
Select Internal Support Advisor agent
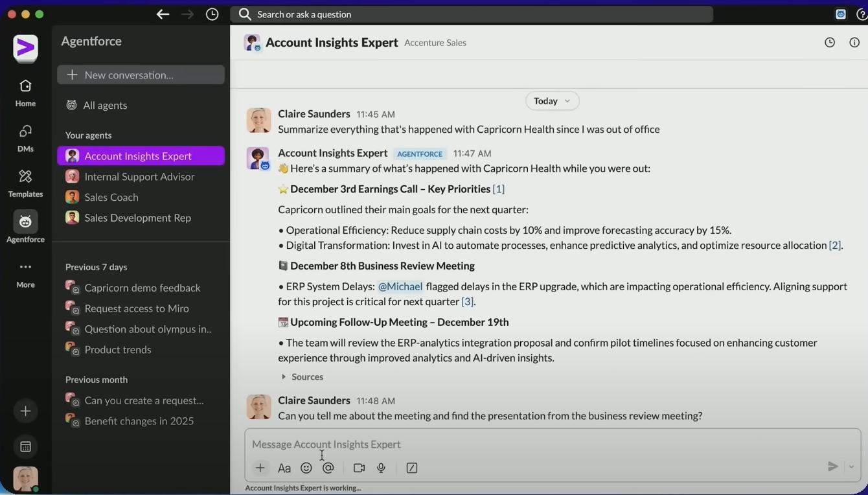(x=141, y=176)
